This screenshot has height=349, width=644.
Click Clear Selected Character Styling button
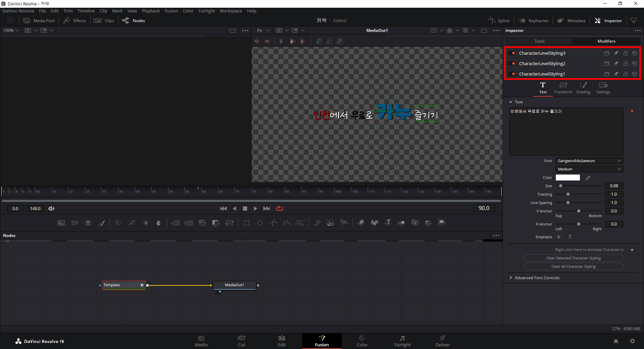[x=573, y=258]
